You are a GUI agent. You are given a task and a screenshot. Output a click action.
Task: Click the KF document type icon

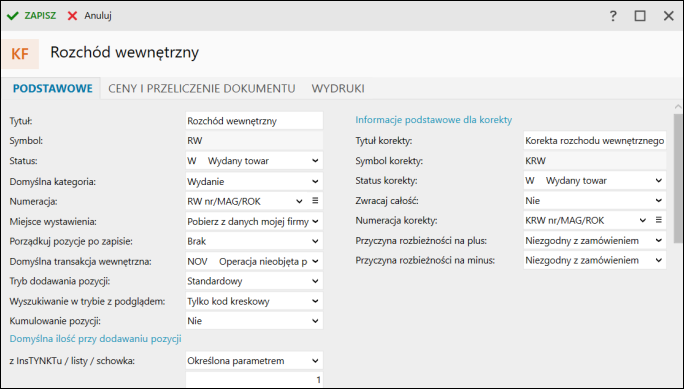click(x=20, y=54)
